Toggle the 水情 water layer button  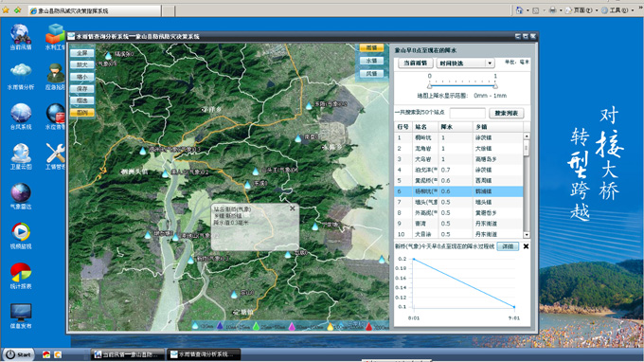coord(371,61)
